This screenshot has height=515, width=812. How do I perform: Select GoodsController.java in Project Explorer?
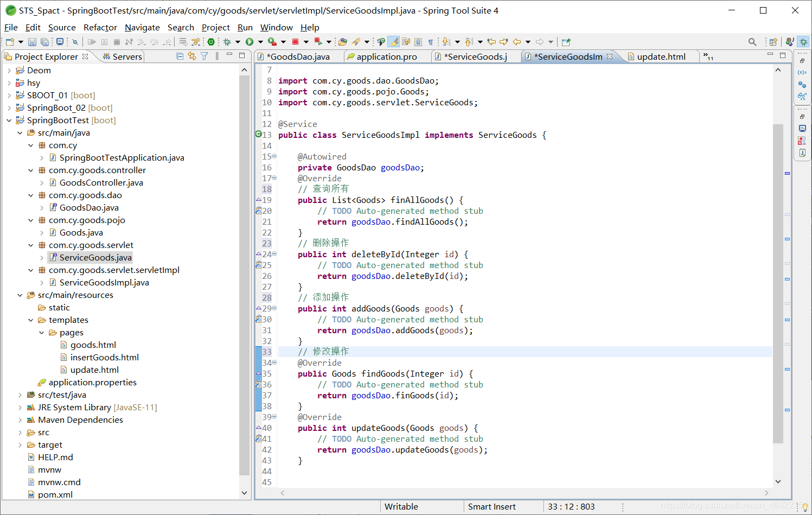[101, 183]
